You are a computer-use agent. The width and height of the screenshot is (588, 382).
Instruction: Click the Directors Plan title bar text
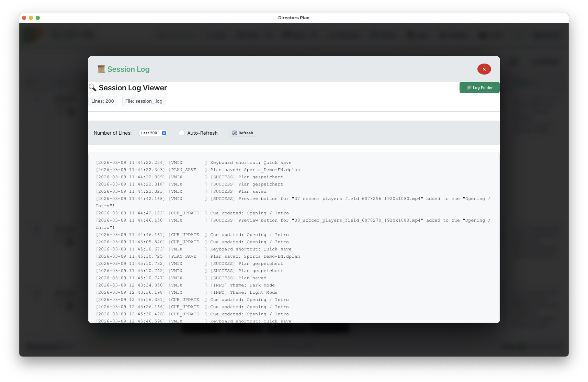pyautogui.click(x=294, y=18)
